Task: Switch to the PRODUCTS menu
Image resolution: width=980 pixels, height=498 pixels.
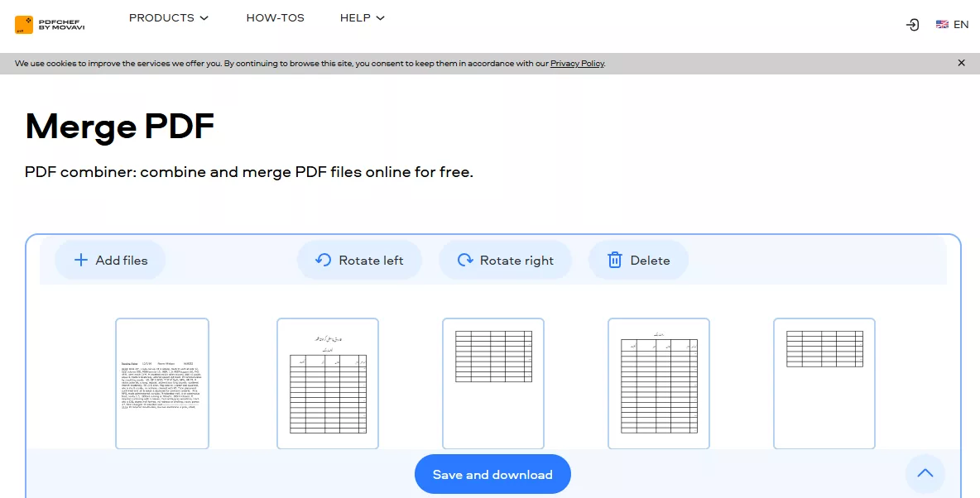Action: (168, 17)
